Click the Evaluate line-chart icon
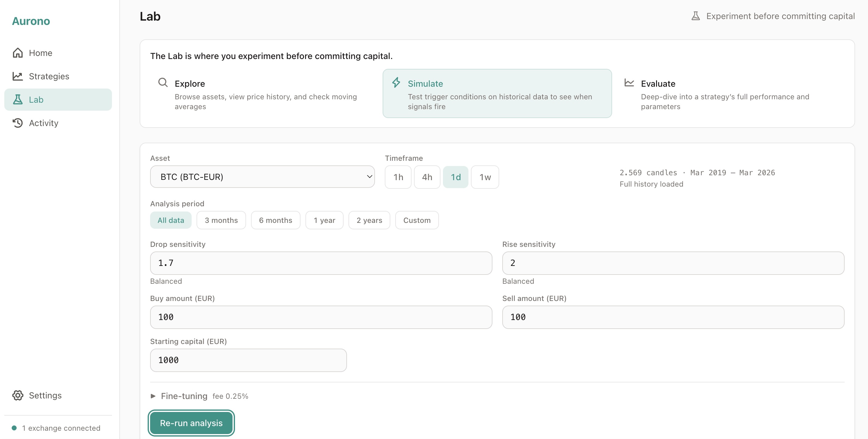 (x=629, y=82)
